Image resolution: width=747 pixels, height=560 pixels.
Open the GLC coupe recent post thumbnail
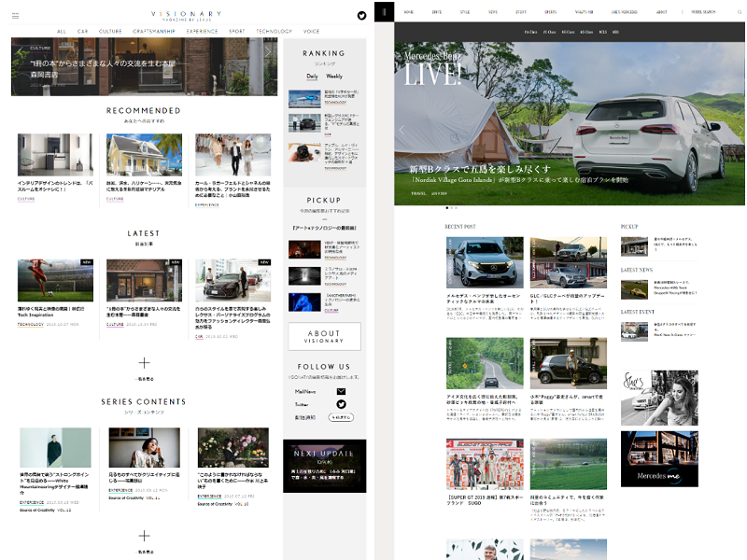click(x=569, y=262)
